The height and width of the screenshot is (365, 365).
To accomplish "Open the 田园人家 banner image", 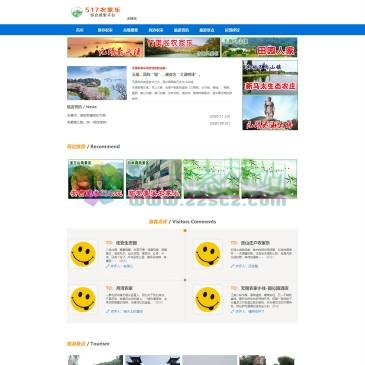I will click(259, 47).
